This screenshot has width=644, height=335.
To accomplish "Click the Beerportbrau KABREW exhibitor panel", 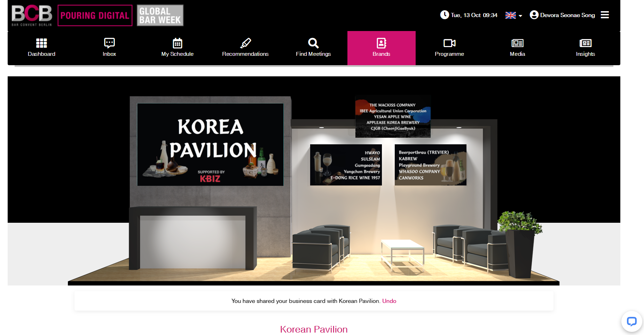I will [x=431, y=165].
